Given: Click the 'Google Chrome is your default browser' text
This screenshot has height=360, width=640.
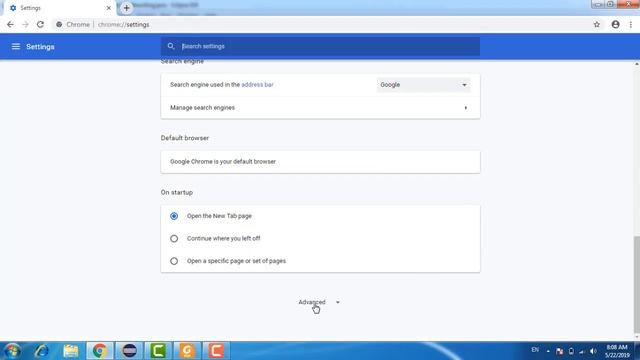Looking at the screenshot, I should 223,162.
